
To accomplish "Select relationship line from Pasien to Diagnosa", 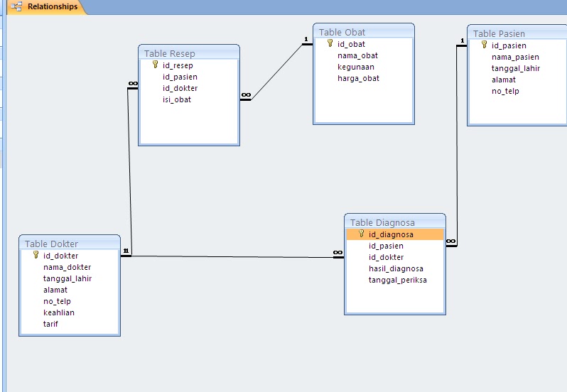I will click(457, 145).
